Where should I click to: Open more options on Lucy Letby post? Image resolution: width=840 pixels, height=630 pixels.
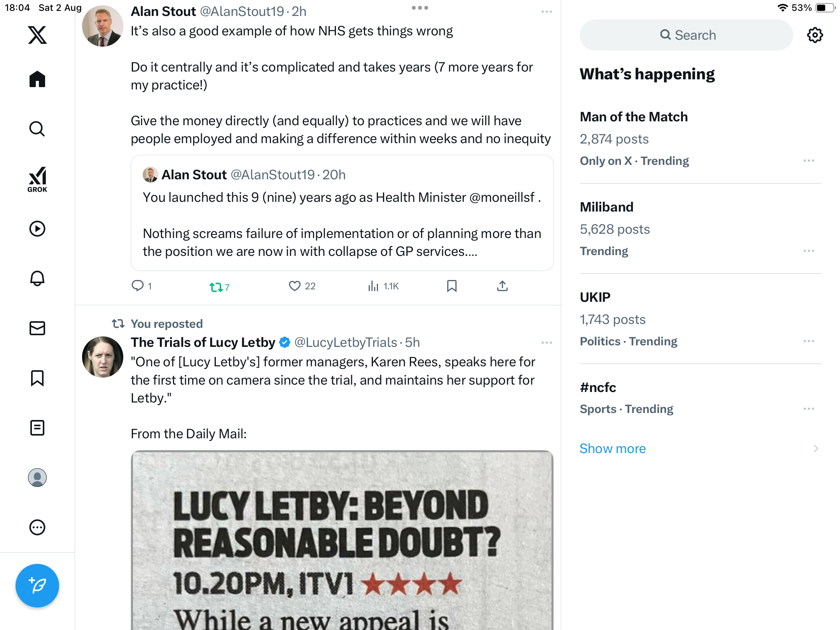546,343
